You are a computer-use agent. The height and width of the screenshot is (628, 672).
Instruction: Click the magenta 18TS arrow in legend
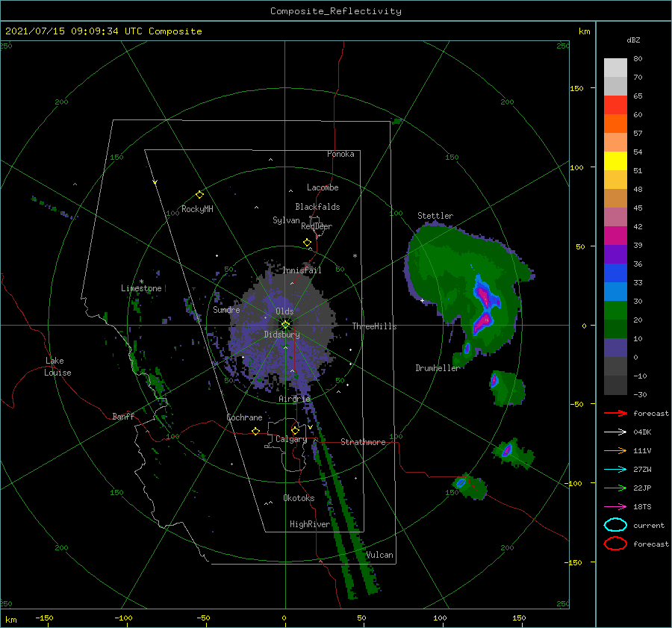(615, 507)
